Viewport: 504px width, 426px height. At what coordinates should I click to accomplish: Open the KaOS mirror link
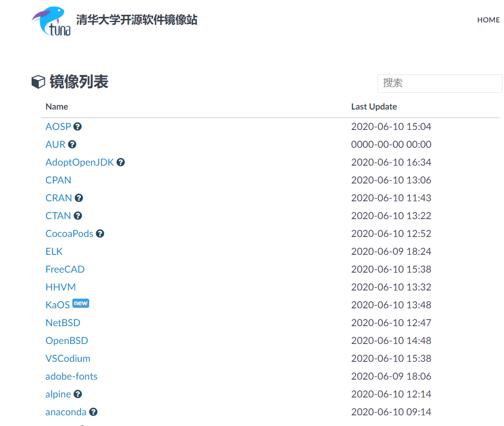(x=58, y=305)
